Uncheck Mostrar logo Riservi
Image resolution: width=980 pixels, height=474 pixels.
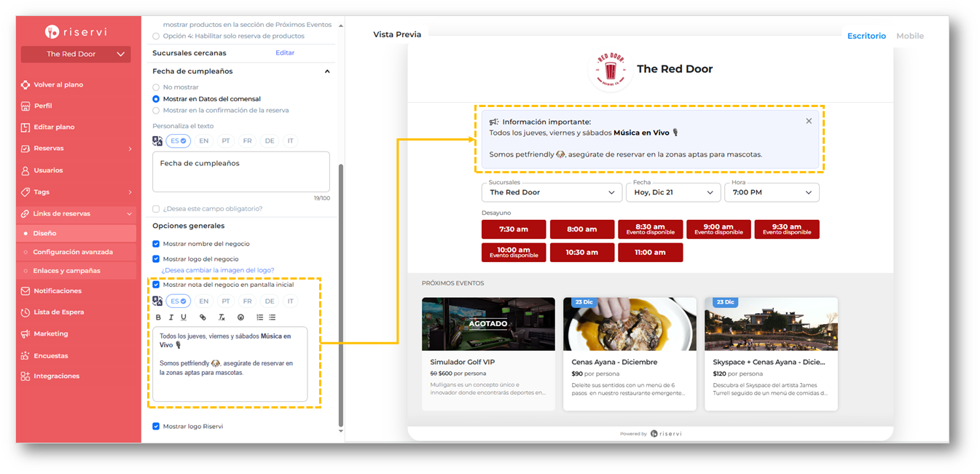click(x=156, y=427)
